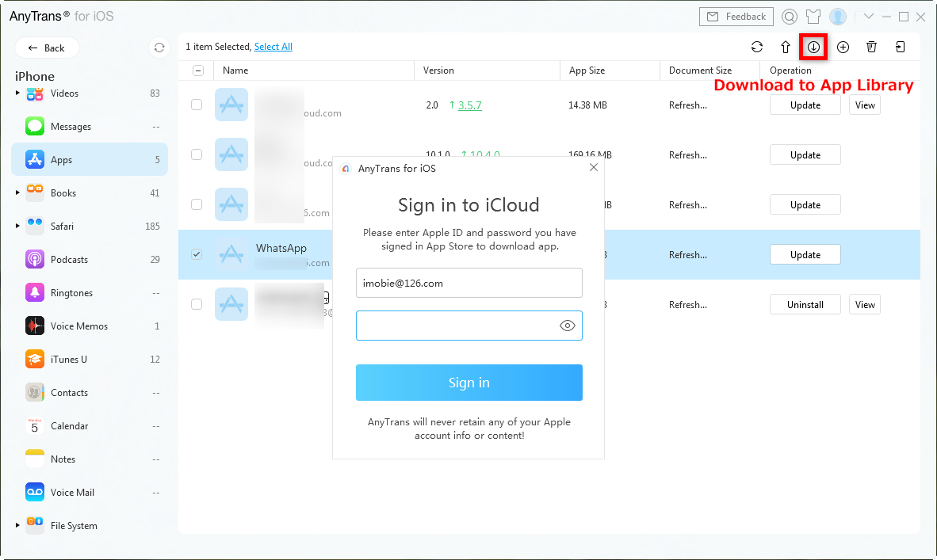Click the Back button

click(x=47, y=48)
